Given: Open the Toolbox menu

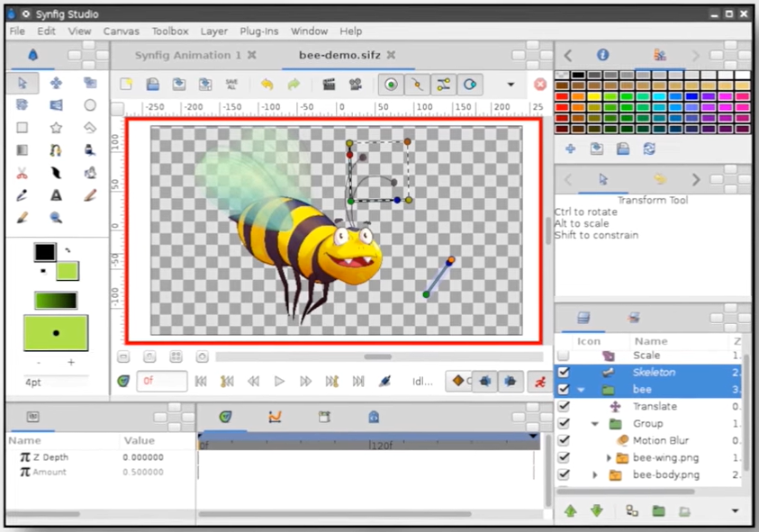Looking at the screenshot, I should [x=170, y=31].
